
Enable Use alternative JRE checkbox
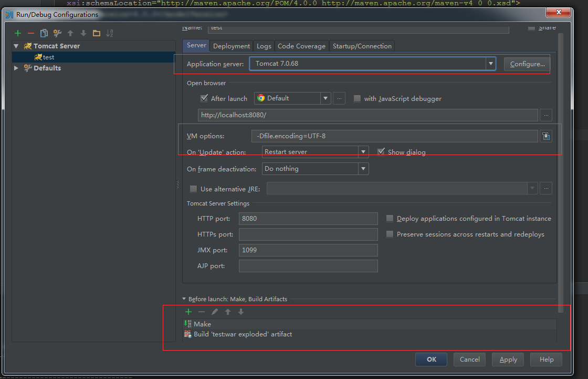194,189
